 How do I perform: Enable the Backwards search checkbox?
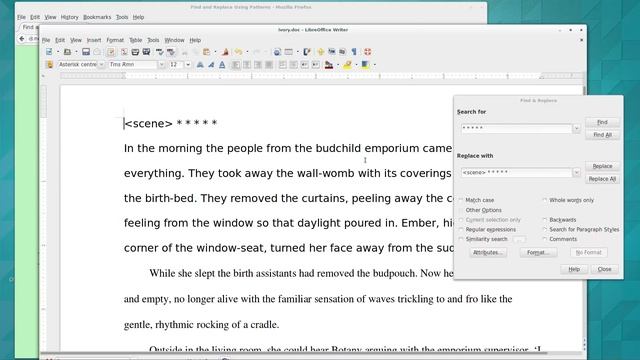(x=544, y=220)
